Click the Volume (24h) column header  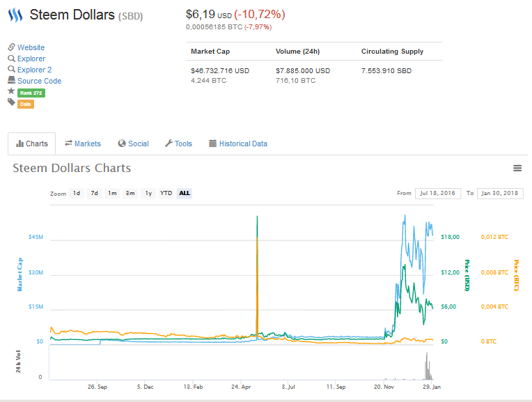pos(297,52)
